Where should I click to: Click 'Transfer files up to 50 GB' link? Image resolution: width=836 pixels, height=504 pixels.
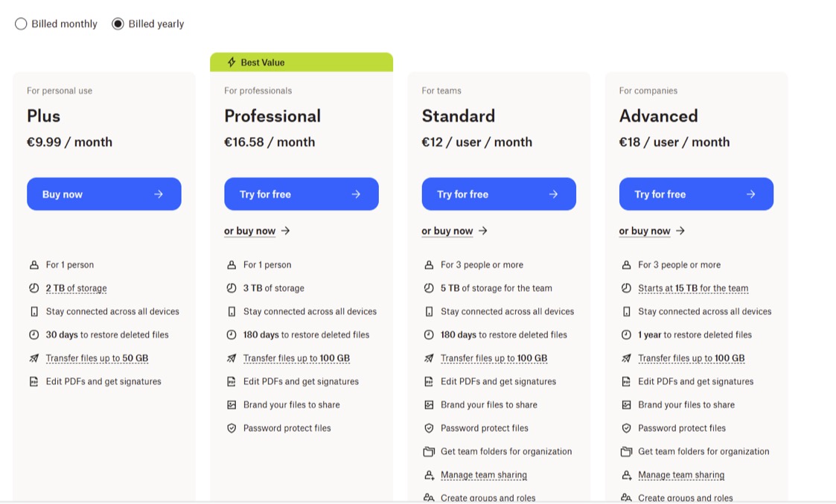click(x=97, y=358)
